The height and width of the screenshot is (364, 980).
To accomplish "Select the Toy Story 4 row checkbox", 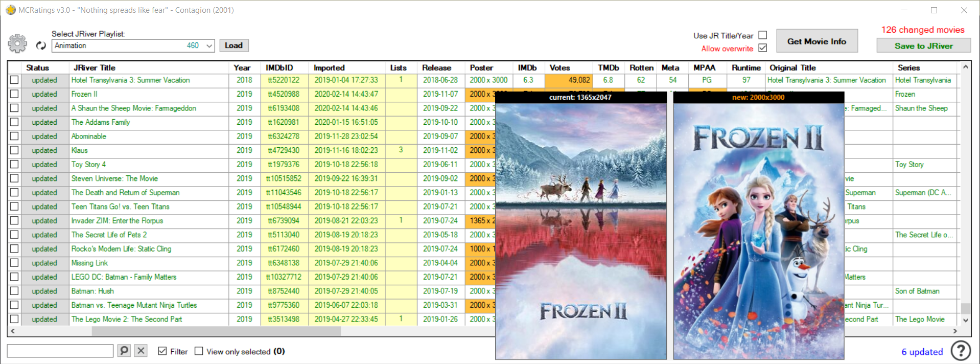I will pos(14,165).
